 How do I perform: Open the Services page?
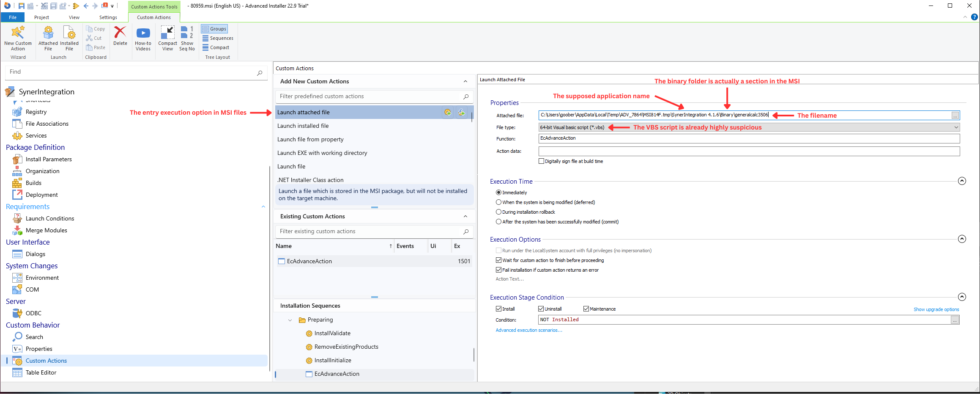pyautogui.click(x=36, y=135)
